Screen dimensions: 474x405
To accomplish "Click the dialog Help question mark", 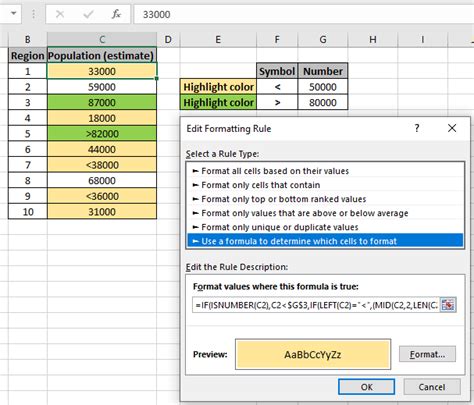I will coord(417,128).
